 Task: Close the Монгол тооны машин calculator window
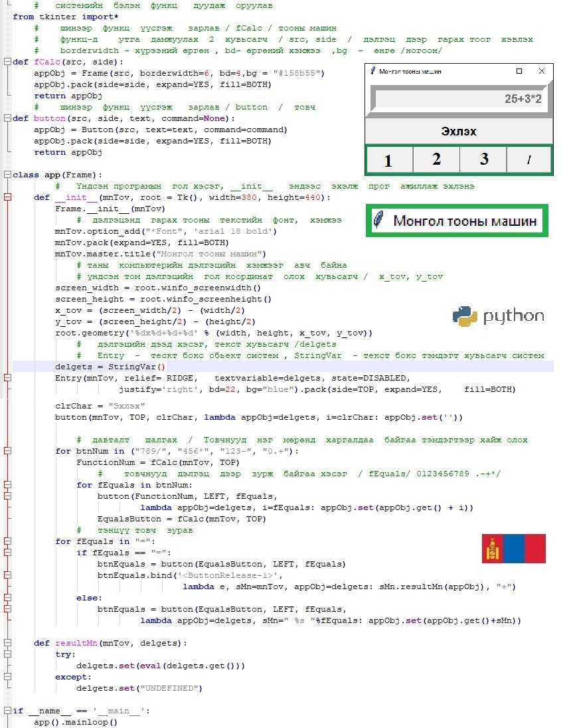pos(542,71)
